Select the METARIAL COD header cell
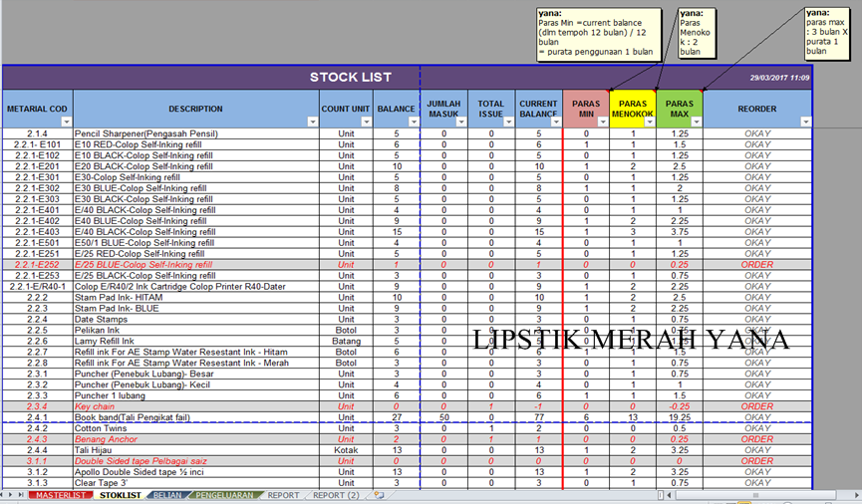Screen dimensions: 862x504 (38, 109)
